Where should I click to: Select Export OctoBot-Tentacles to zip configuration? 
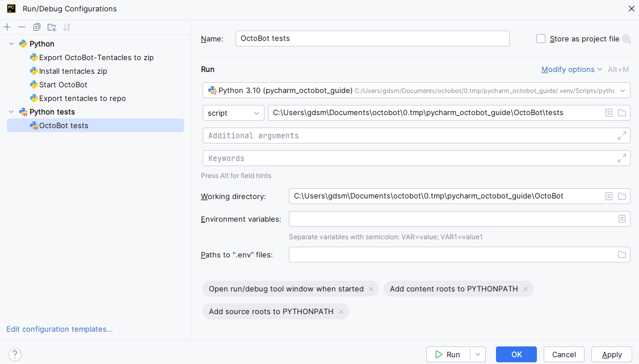click(96, 57)
